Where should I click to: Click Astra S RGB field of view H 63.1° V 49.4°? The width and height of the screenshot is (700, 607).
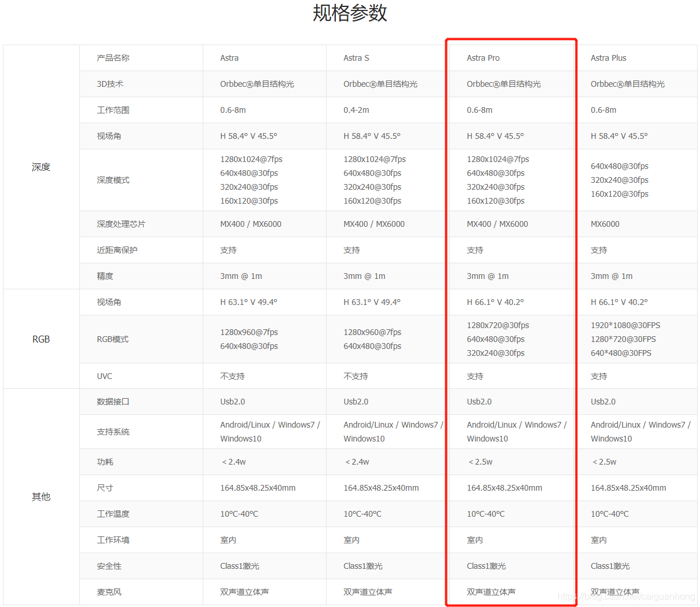pos(372,302)
